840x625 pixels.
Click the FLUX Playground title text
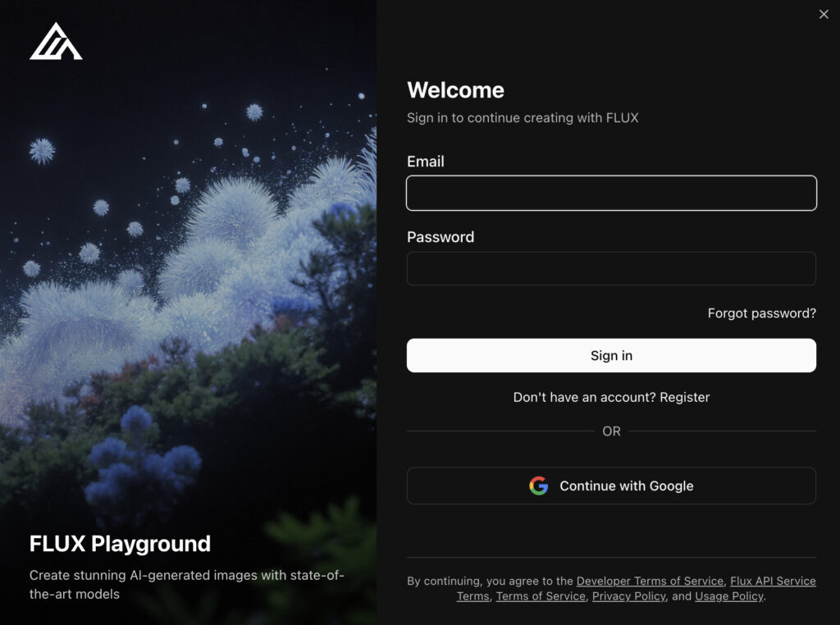pos(120,544)
